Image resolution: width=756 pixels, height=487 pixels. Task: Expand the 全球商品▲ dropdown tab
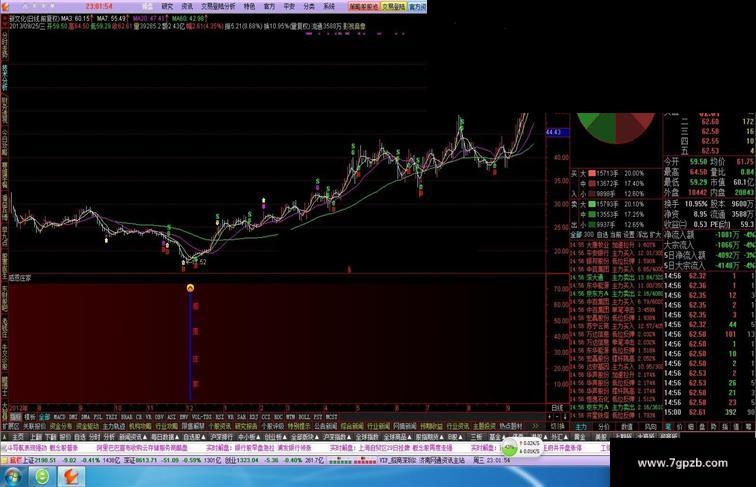pyautogui.click(x=397, y=437)
